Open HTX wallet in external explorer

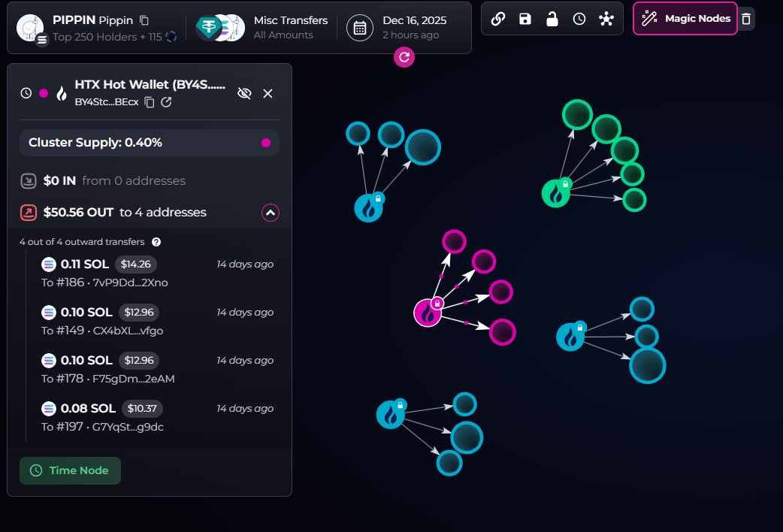167,102
